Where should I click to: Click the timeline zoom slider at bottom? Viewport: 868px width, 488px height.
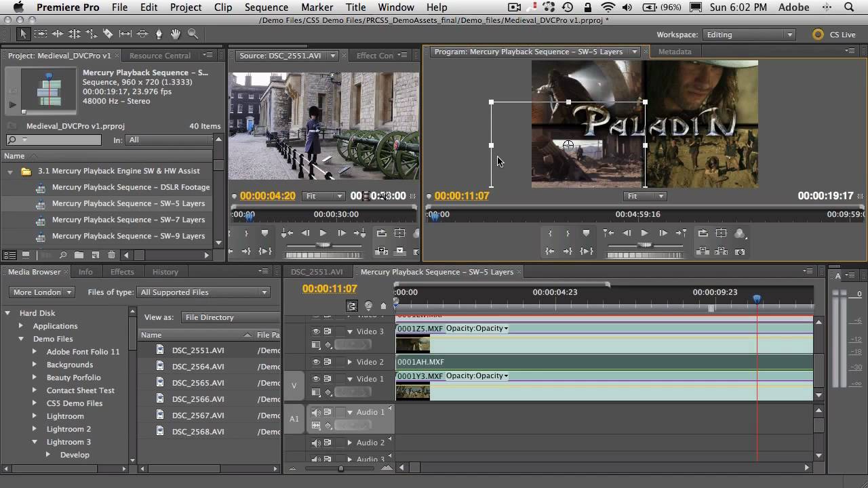click(340, 468)
